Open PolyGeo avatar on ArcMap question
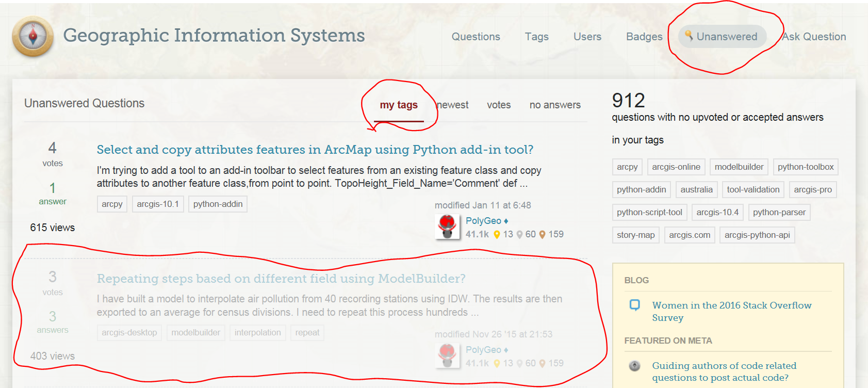Screen dimensions: 868x388 coord(447,227)
